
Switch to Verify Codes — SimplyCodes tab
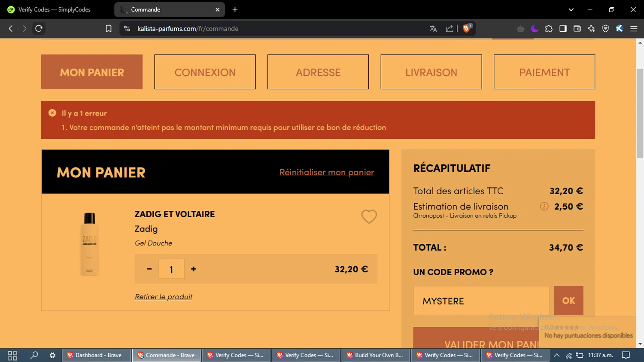click(x=54, y=9)
